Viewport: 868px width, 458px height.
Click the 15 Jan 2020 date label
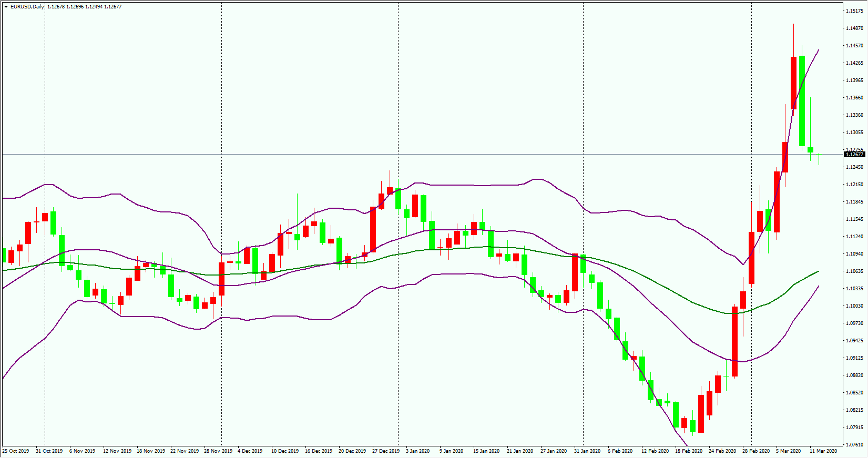[x=486, y=451]
